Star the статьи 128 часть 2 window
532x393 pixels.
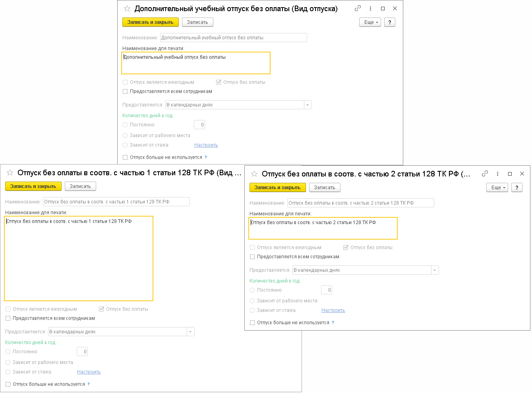point(254,174)
